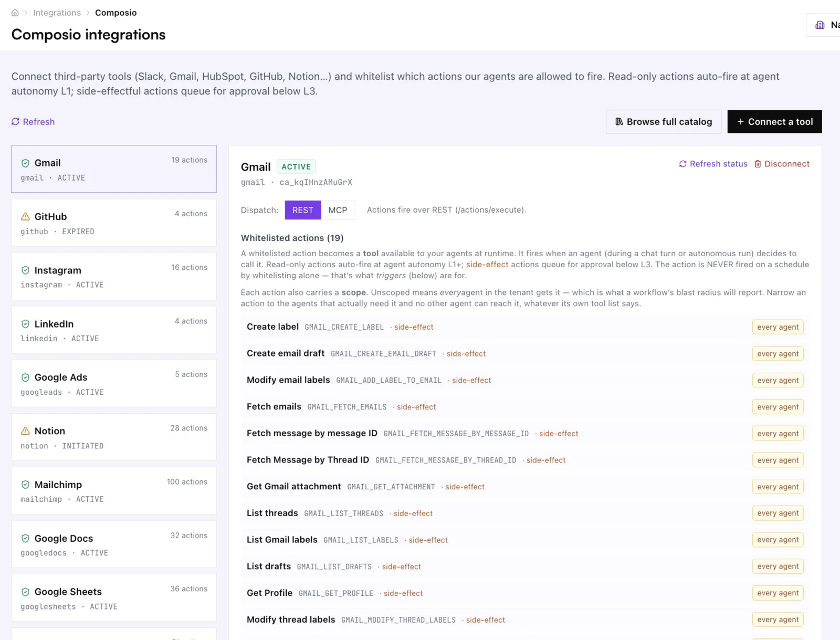Open Browse full catalog
Screen dimensions: 840x640
(664, 122)
